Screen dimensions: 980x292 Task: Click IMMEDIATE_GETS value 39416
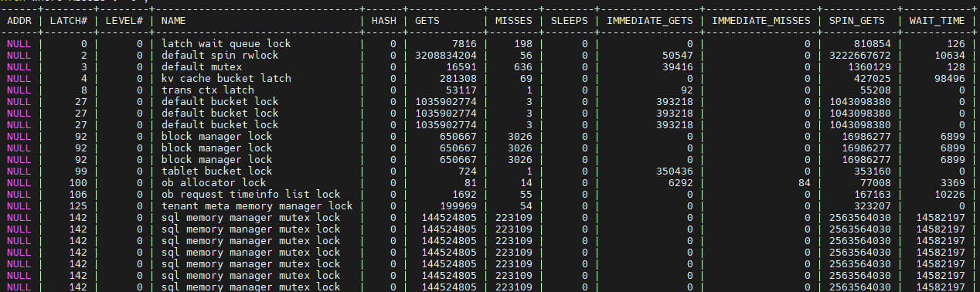point(678,67)
